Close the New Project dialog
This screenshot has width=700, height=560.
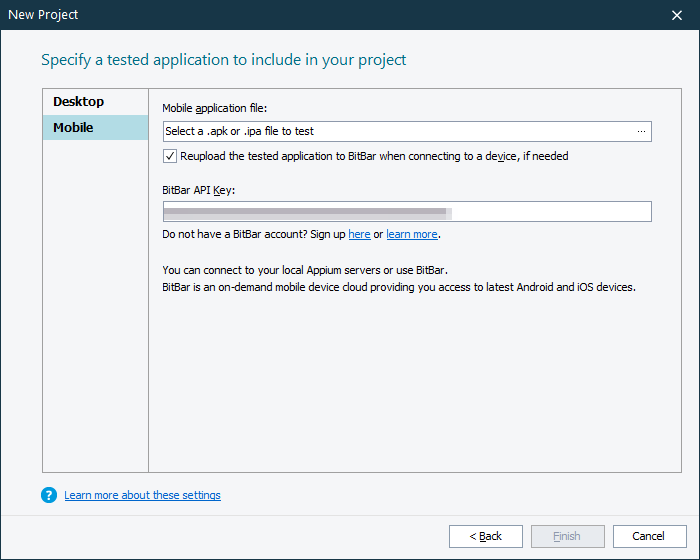pos(677,15)
